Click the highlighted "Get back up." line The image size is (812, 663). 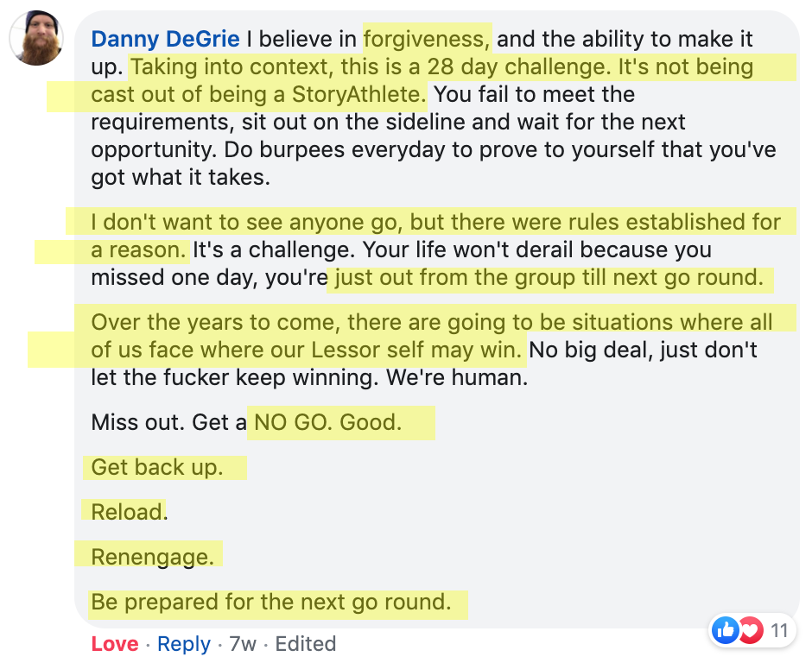point(157,467)
